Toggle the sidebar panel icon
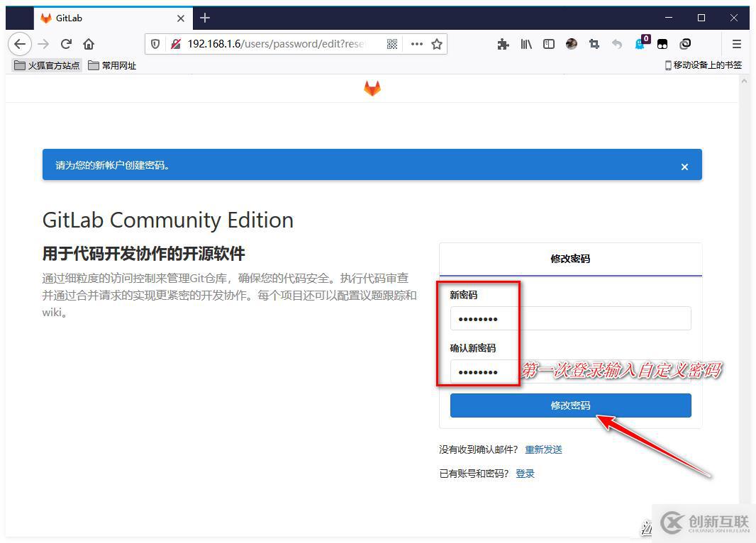Image resolution: width=756 pixels, height=543 pixels. [548, 43]
